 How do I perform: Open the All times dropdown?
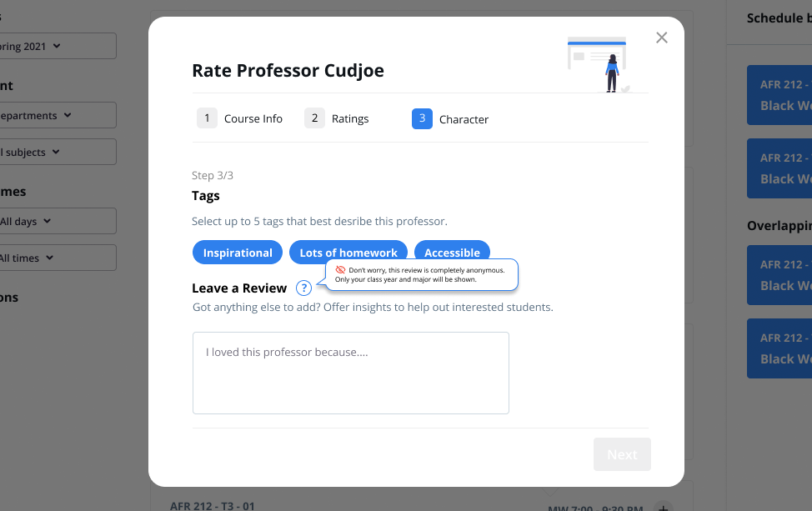pyautogui.click(x=58, y=258)
